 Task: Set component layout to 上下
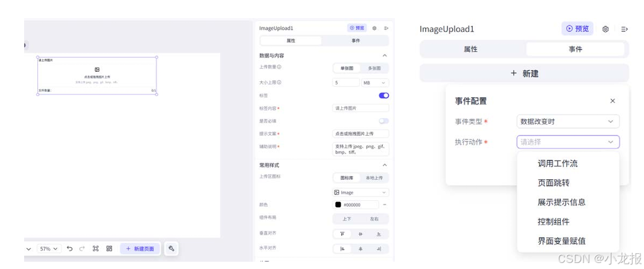[x=347, y=219]
